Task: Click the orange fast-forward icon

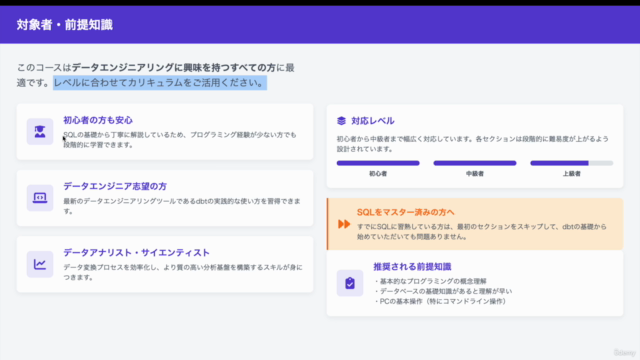Action: tap(344, 224)
